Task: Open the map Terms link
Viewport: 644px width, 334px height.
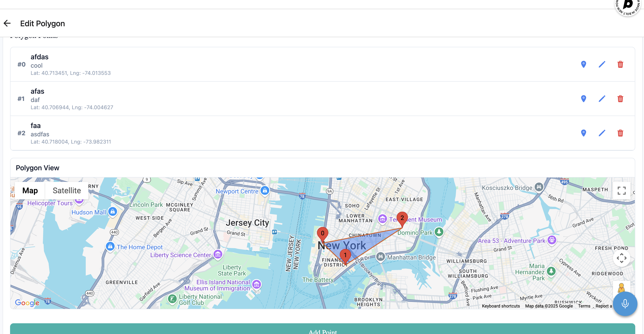Action: [584, 306]
